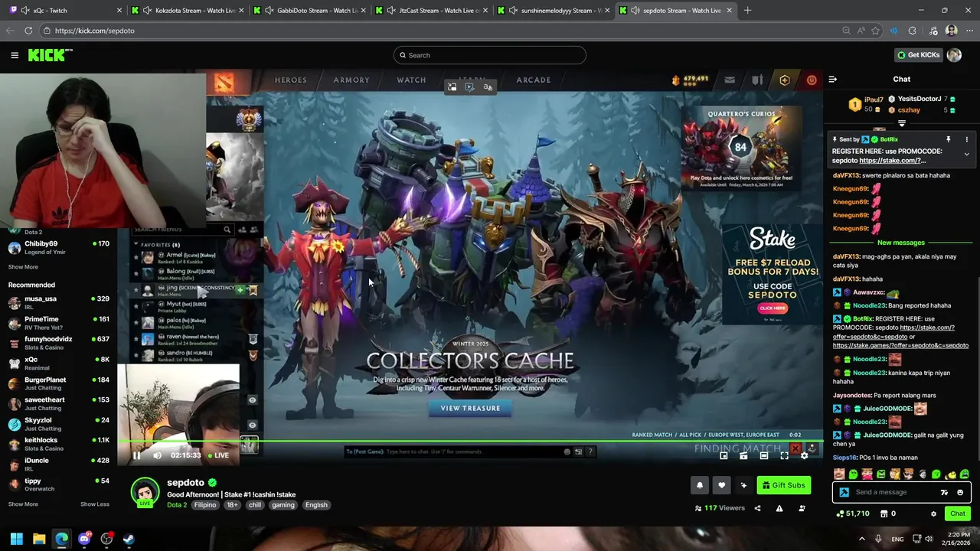Toggle the follow heart button
Image resolution: width=980 pixels, height=551 pixels.
721,485
